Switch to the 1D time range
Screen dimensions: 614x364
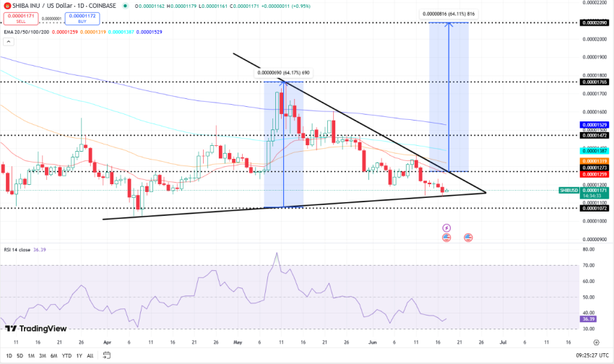click(9, 356)
